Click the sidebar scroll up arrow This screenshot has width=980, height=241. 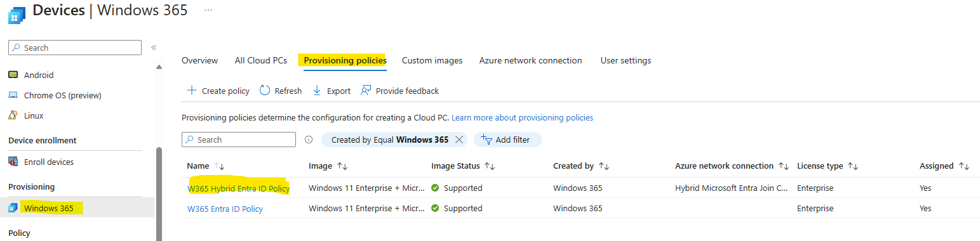pyautogui.click(x=159, y=67)
